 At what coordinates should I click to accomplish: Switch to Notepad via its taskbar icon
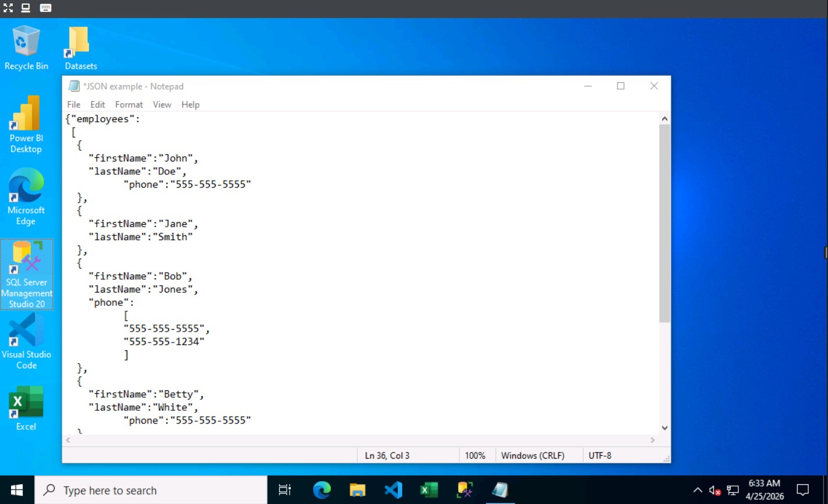point(500,489)
